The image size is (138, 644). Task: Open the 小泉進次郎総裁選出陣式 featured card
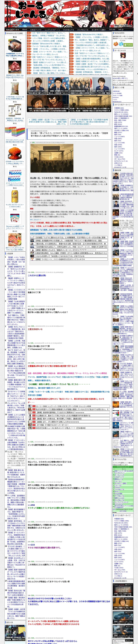(x=79, y=86)
